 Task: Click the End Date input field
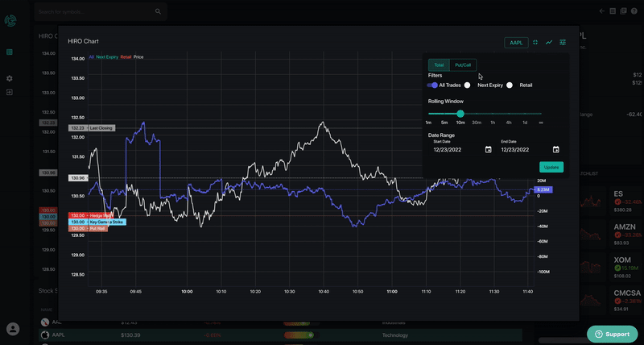tap(530, 150)
